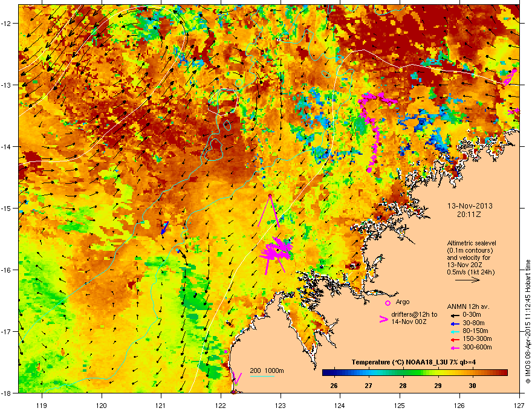Click the IMOS Hobart time copyright stamp
Viewport: 532px width, 411px height.
pos(528,322)
